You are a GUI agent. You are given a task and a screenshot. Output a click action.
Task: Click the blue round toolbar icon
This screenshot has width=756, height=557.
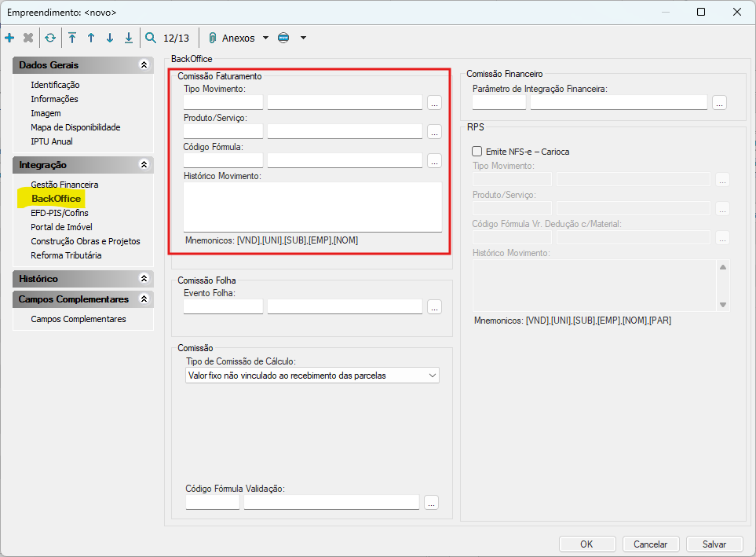pos(283,38)
